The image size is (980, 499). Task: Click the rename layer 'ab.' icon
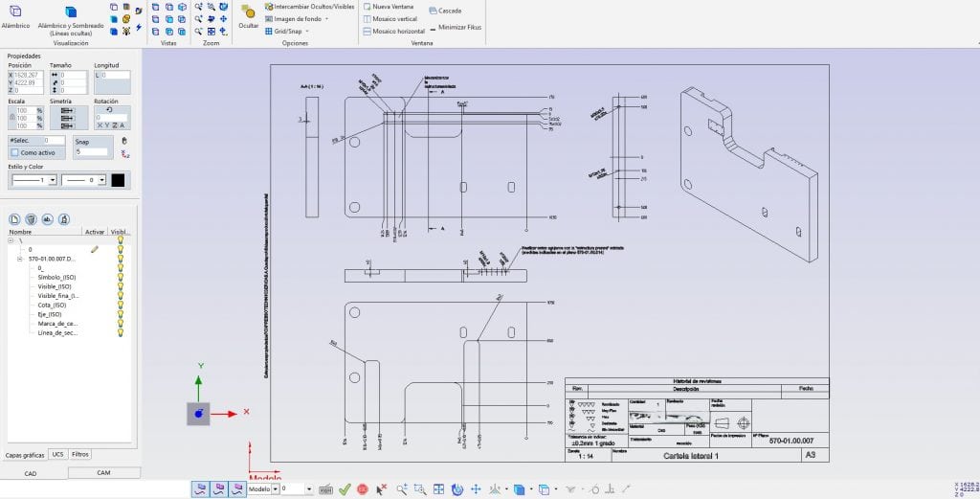coord(48,219)
